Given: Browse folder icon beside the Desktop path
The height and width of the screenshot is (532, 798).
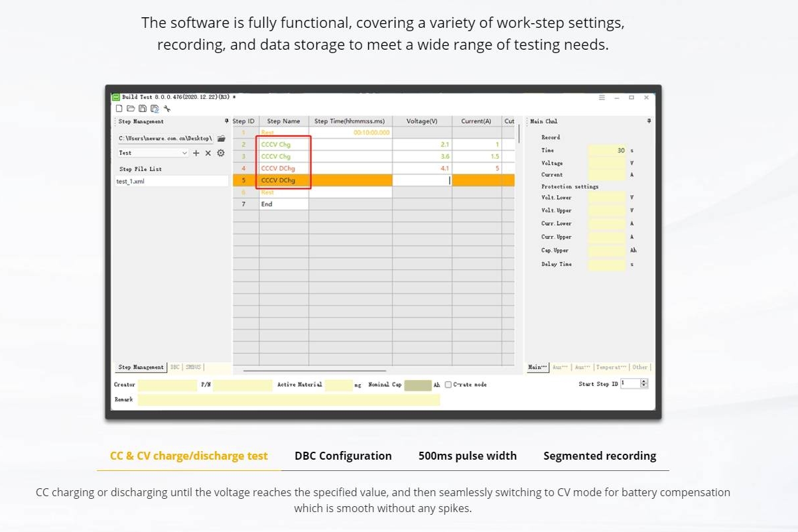Looking at the screenshot, I should (222, 139).
